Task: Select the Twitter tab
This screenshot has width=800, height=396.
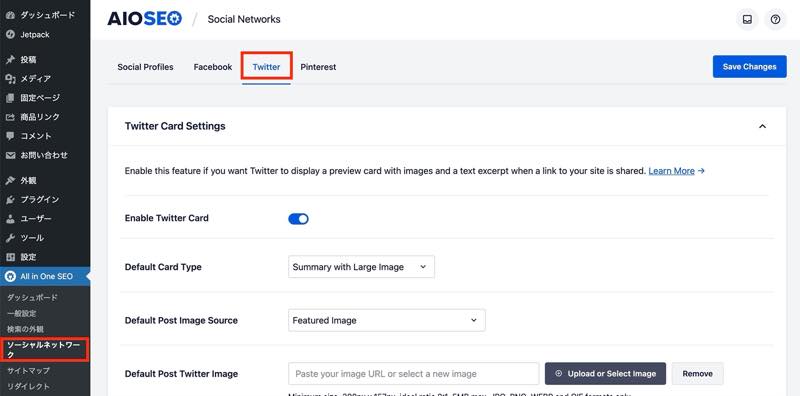Action: 266,67
